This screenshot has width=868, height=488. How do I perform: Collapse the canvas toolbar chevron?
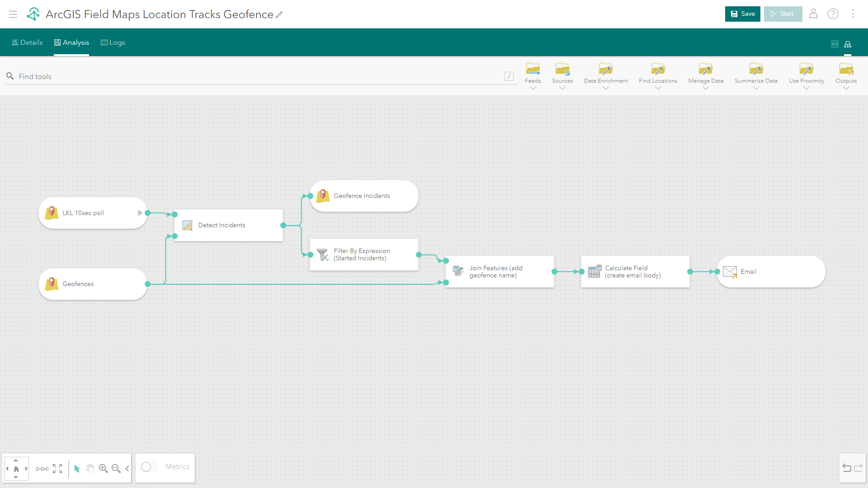point(127,469)
